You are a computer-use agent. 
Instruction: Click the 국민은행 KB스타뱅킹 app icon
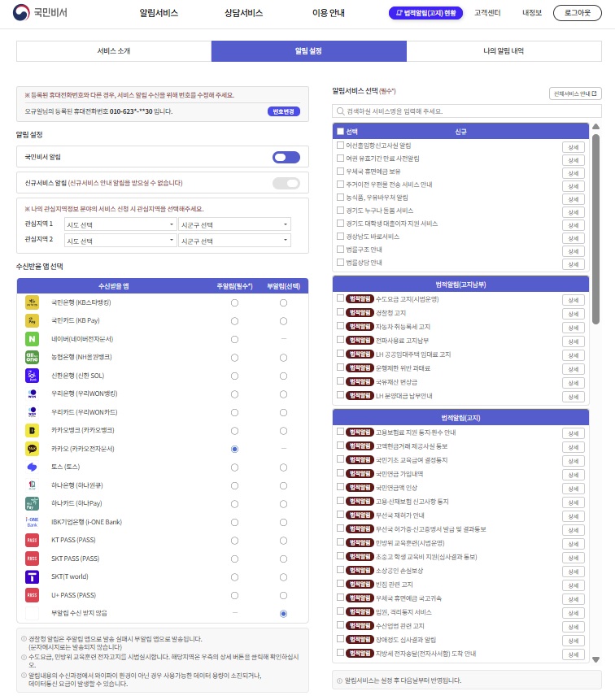(32, 302)
